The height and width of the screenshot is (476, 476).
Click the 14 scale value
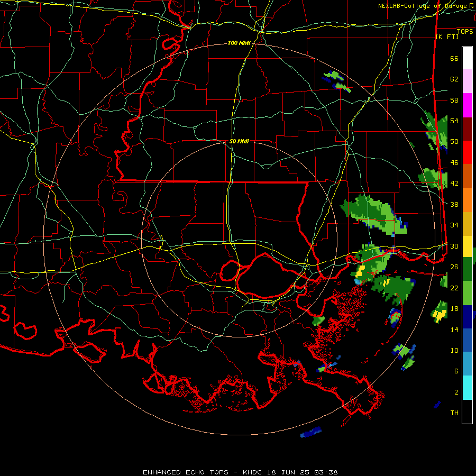[x=454, y=329]
